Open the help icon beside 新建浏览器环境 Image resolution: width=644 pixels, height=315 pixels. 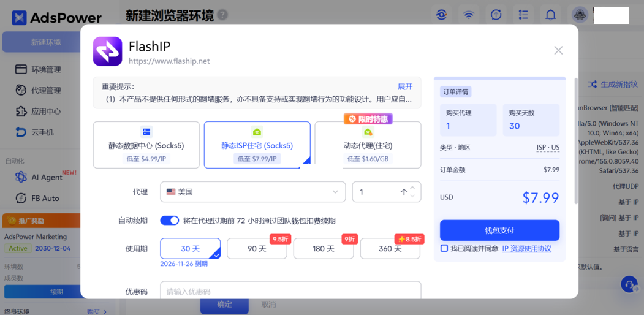tap(222, 15)
